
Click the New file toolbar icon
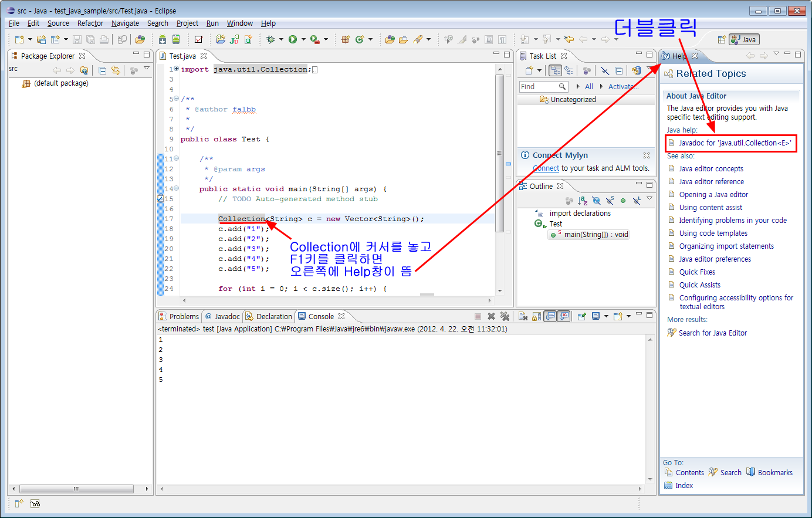19,39
